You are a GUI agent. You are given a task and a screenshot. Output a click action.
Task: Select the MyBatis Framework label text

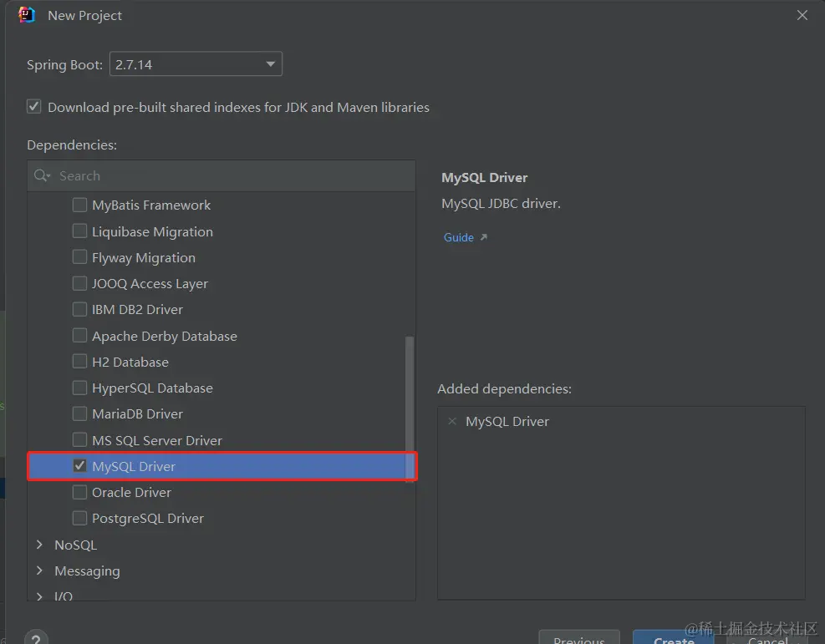click(x=151, y=205)
